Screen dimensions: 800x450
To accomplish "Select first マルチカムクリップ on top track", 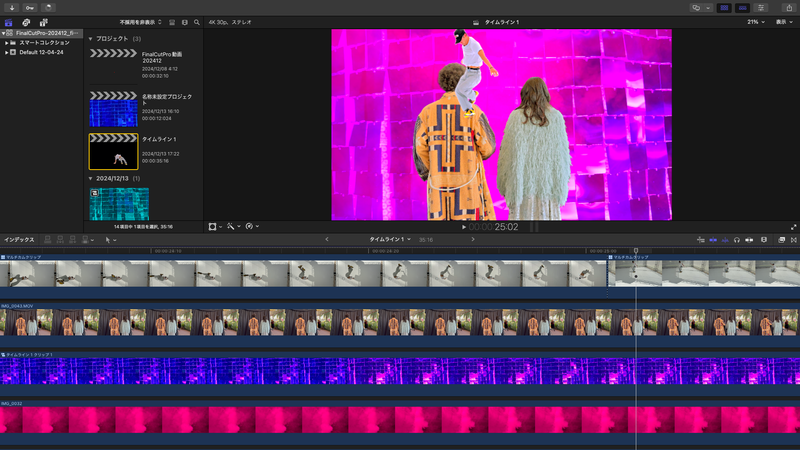I will point(303,277).
